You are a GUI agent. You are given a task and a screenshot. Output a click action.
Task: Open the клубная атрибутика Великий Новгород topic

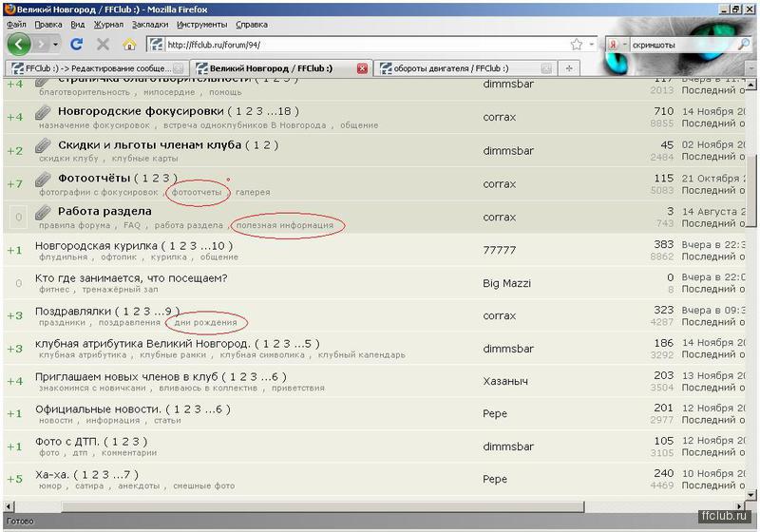pyautogui.click(x=143, y=344)
